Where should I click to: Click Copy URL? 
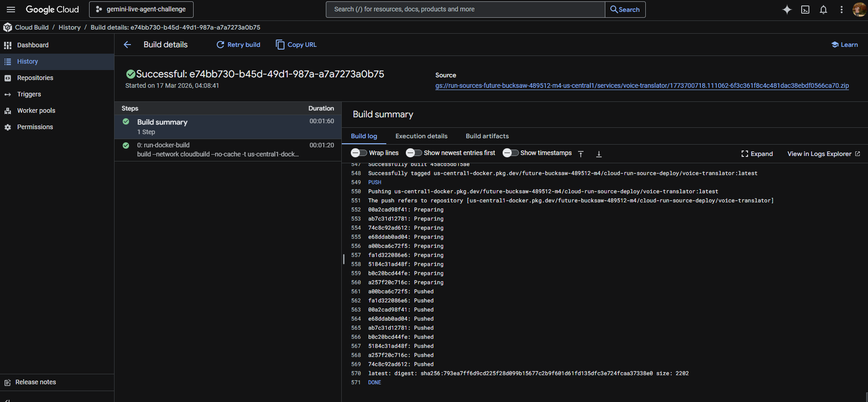pyautogui.click(x=296, y=45)
